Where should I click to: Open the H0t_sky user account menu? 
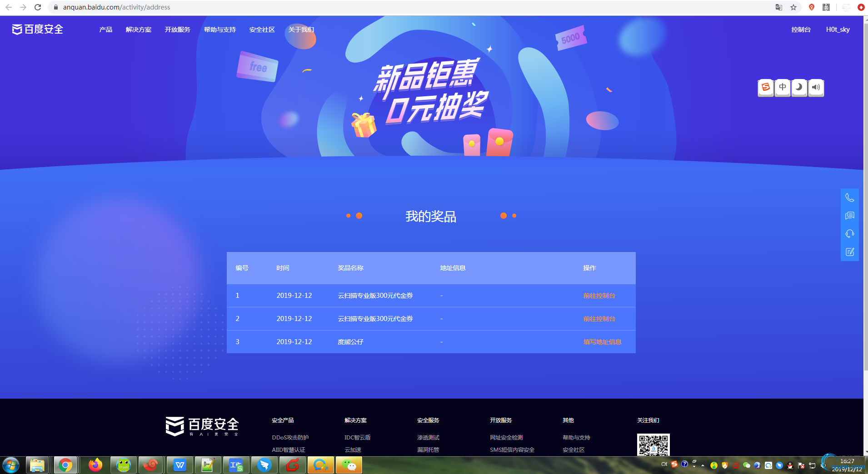click(838, 30)
